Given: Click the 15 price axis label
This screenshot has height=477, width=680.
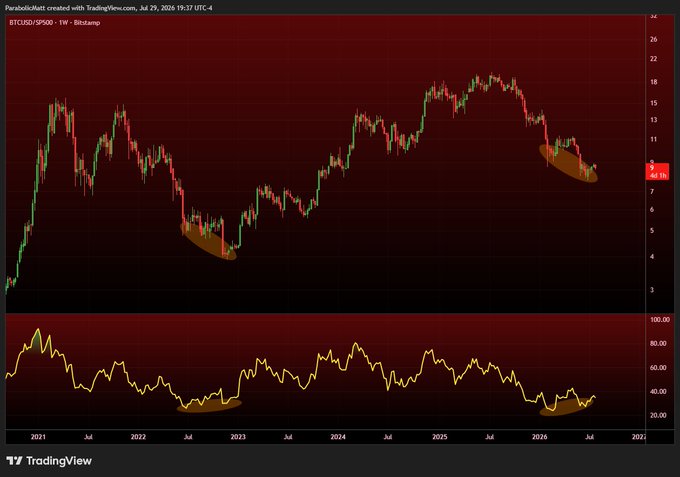Looking at the screenshot, I should click(x=654, y=103).
